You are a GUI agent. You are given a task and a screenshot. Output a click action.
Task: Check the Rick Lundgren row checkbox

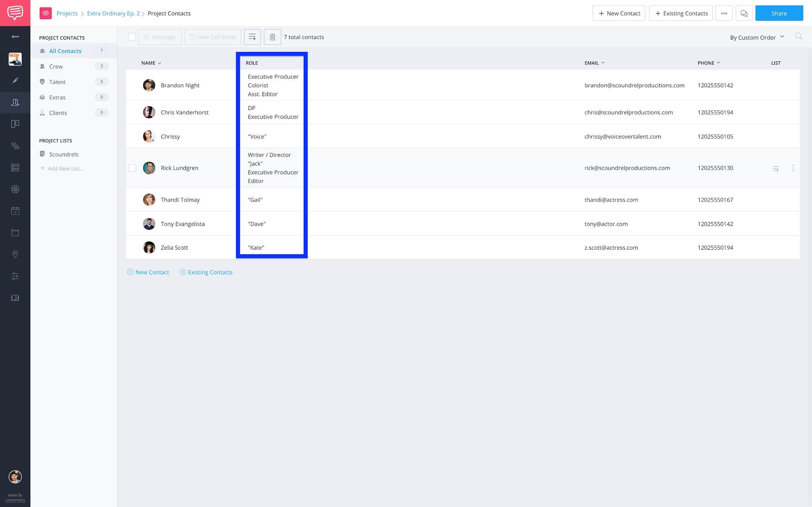coord(132,168)
